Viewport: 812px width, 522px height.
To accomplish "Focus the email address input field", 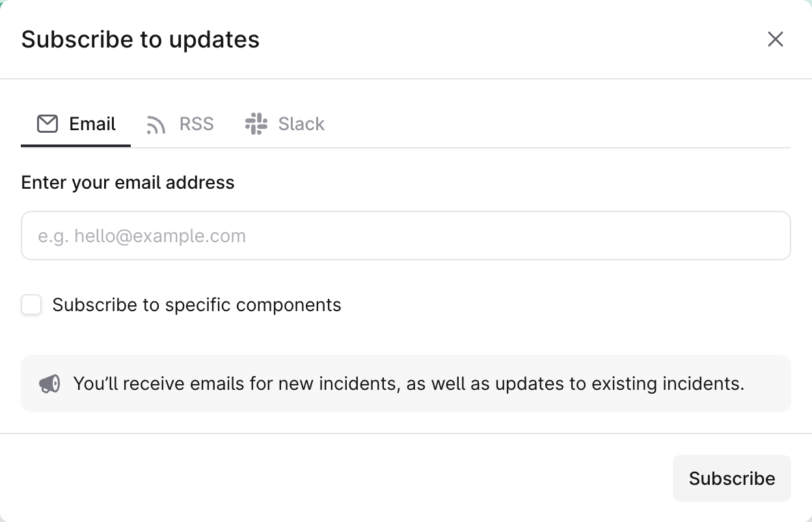I will 406,236.
